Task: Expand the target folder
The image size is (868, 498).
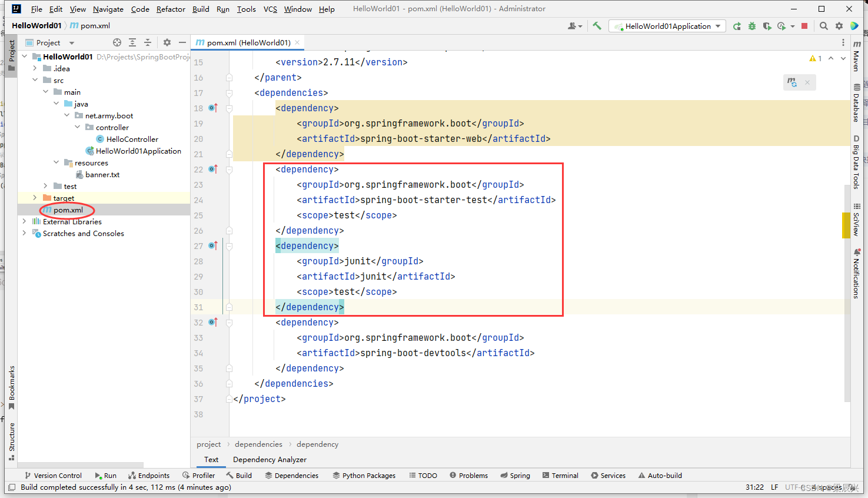Action: pos(35,198)
